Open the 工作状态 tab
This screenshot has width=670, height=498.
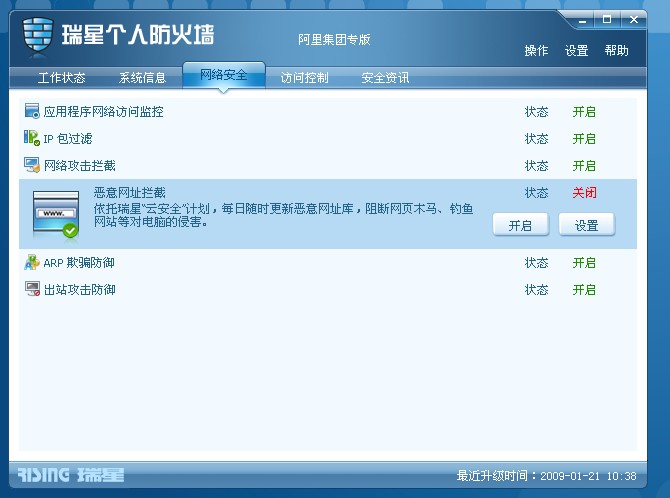point(62,77)
